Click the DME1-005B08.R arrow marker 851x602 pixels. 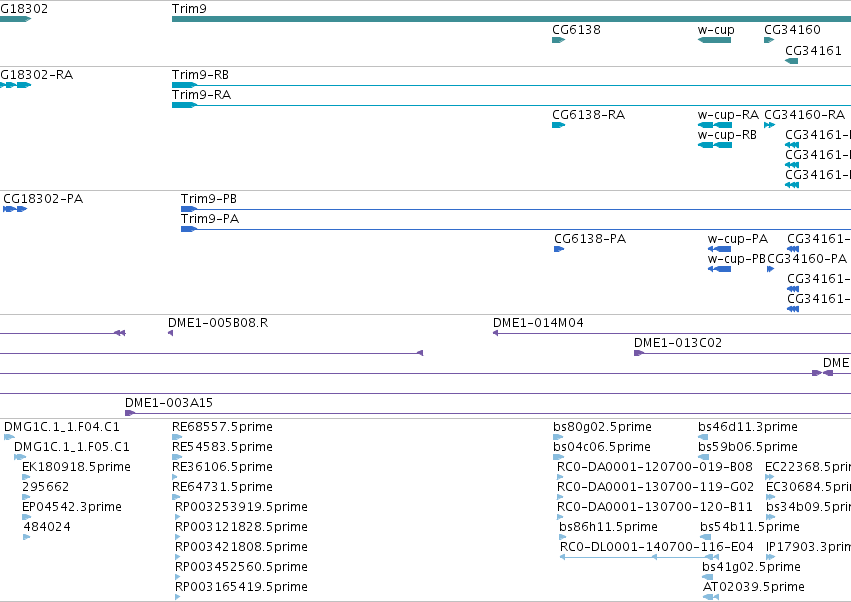(x=170, y=333)
